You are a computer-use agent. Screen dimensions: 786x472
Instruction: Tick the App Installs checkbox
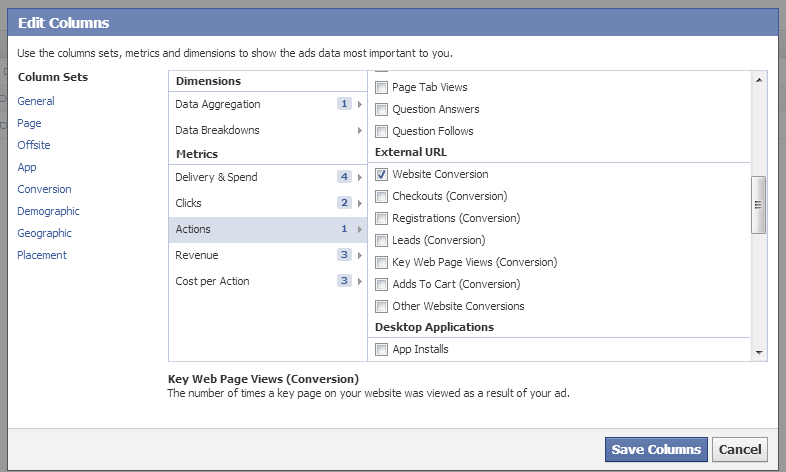tap(381, 349)
